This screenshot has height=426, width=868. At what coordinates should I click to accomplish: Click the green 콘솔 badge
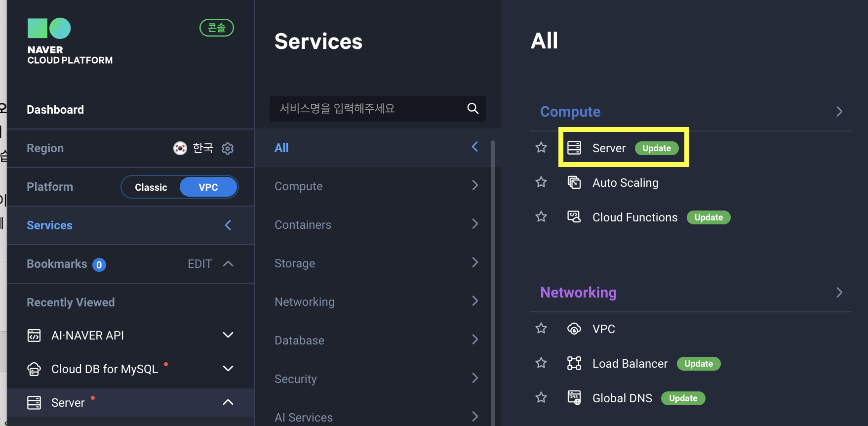pyautogui.click(x=217, y=28)
